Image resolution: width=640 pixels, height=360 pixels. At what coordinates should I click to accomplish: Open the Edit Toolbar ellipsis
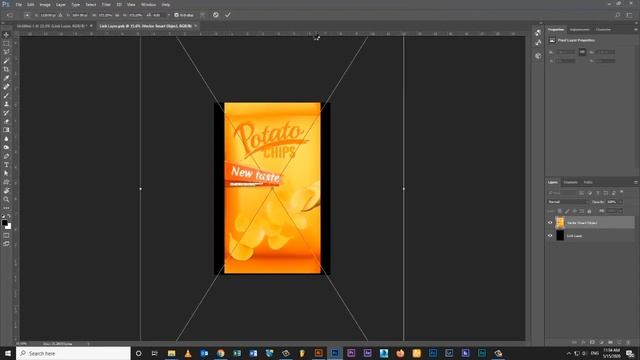point(6,208)
